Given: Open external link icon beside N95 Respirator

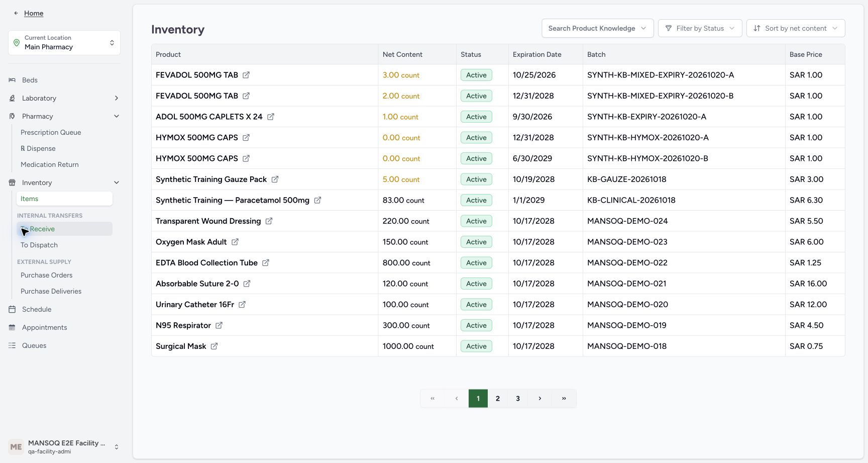Looking at the screenshot, I should (x=219, y=325).
